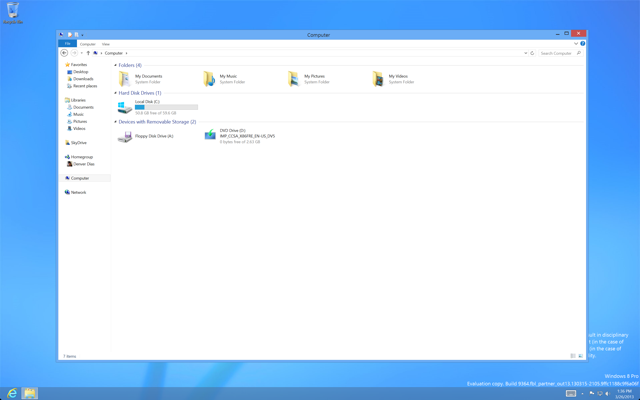Image resolution: width=640 pixels, height=400 pixels.
Task: Collapse Devices with Removable Storage (2) group
Action: click(115, 122)
